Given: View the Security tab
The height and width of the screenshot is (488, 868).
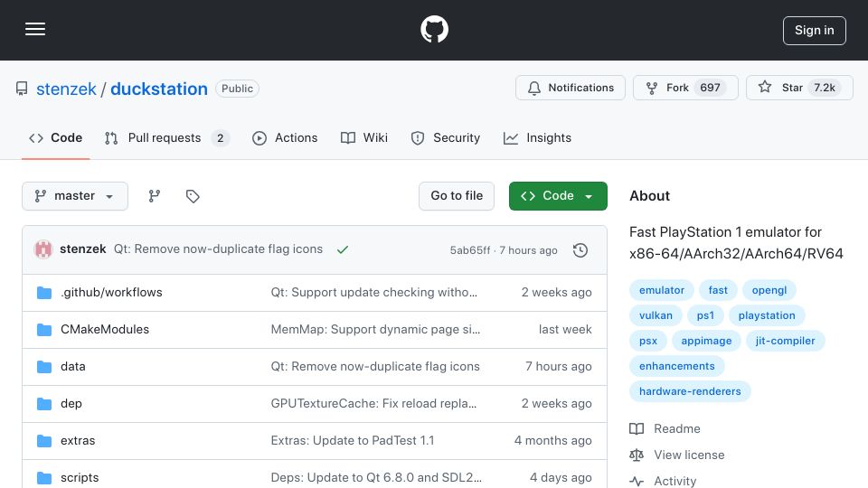Looking at the screenshot, I should (x=446, y=137).
